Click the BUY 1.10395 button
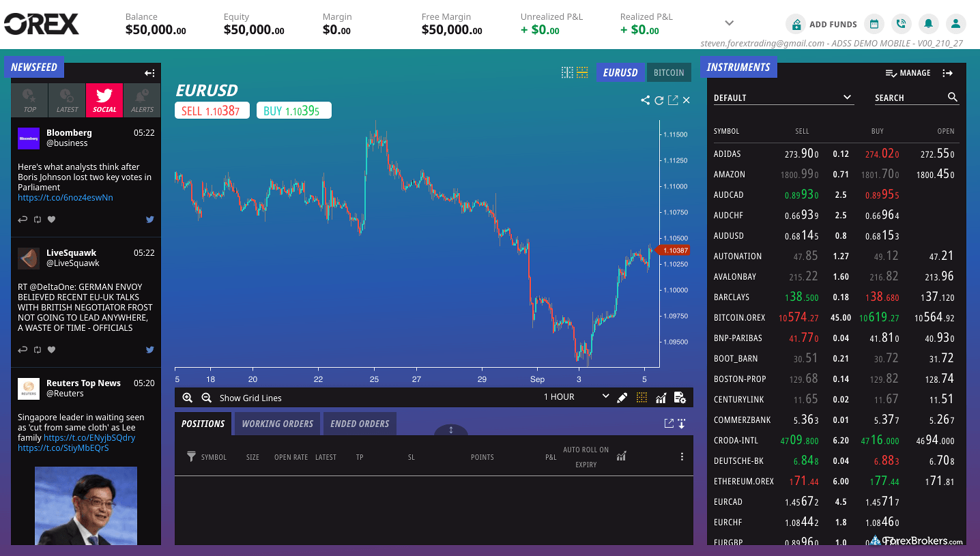This screenshot has height=556, width=980. click(x=294, y=111)
